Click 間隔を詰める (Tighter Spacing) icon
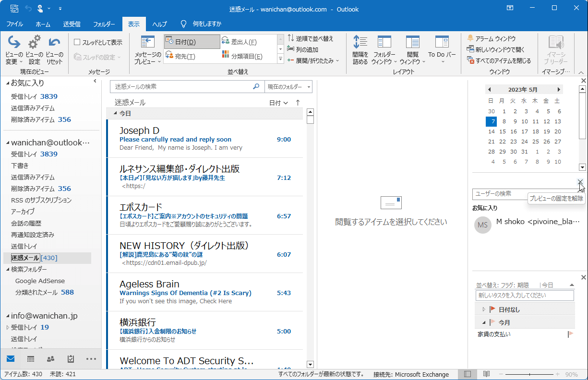 [360, 50]
